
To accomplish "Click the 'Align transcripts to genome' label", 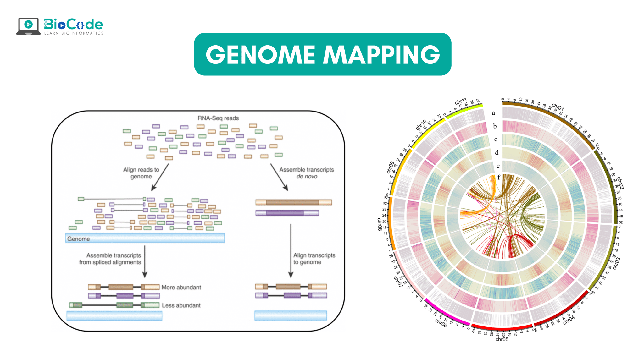I will (x=314, y=259).
